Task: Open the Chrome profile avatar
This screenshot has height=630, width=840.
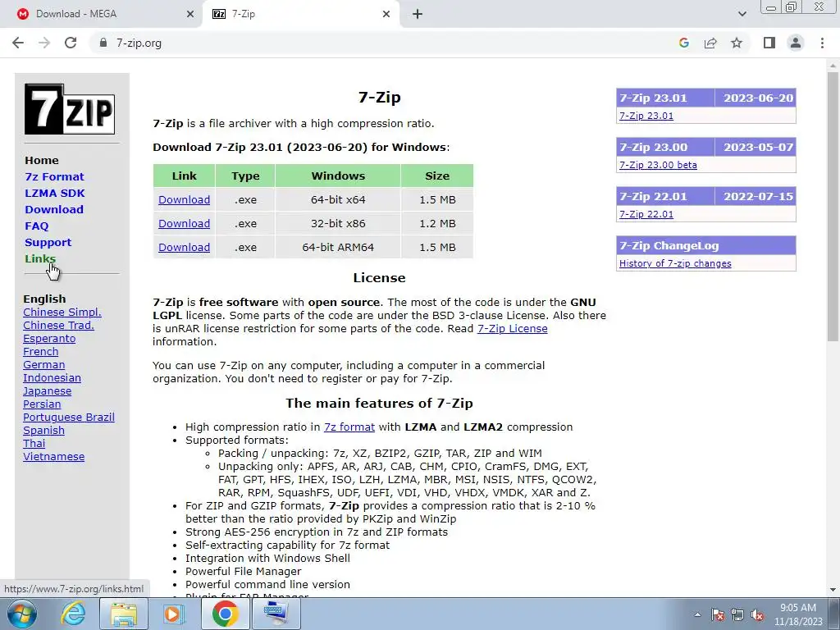Action: click(x=796, y=43)
